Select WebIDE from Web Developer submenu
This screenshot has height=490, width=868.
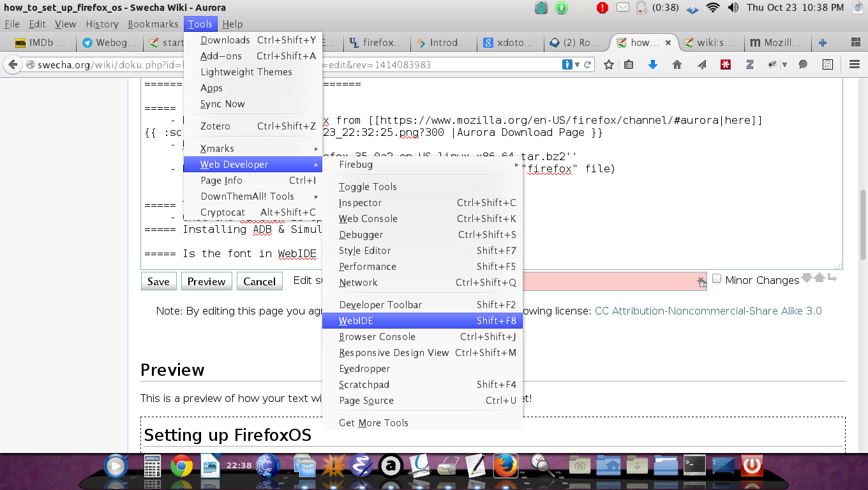[x=423, y=320]
